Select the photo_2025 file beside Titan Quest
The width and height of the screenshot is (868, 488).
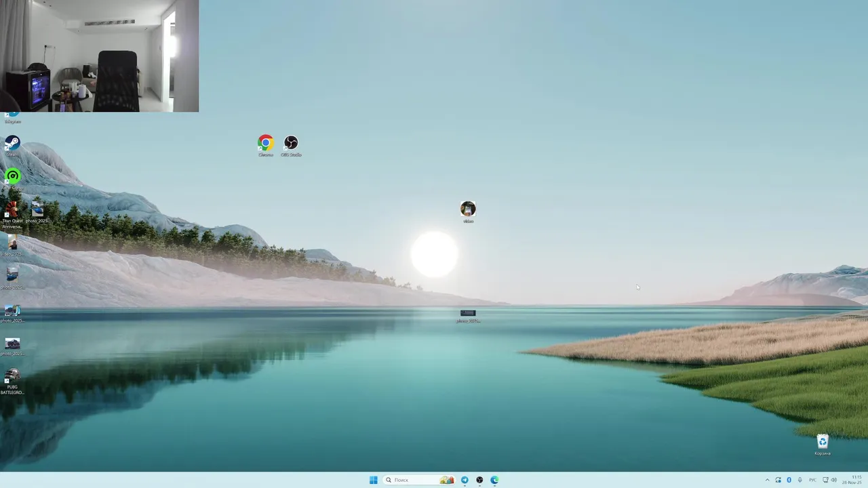point(37,213)
